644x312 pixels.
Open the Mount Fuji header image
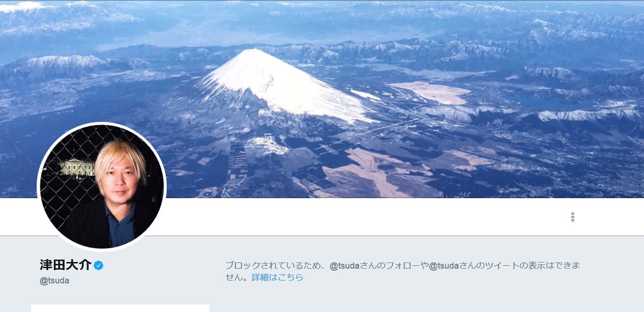click(322, 99)
